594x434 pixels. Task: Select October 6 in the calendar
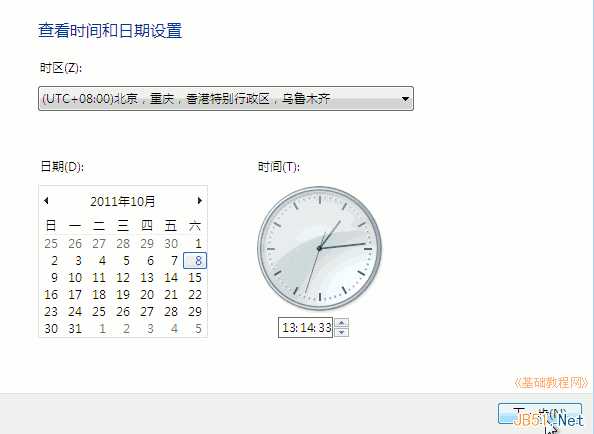pos(150,261)
